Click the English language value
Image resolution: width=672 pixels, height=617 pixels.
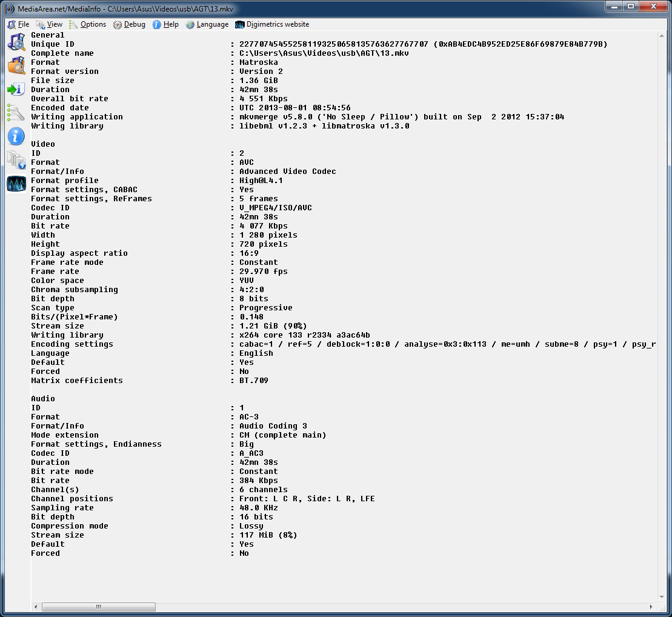click(256, 353)
